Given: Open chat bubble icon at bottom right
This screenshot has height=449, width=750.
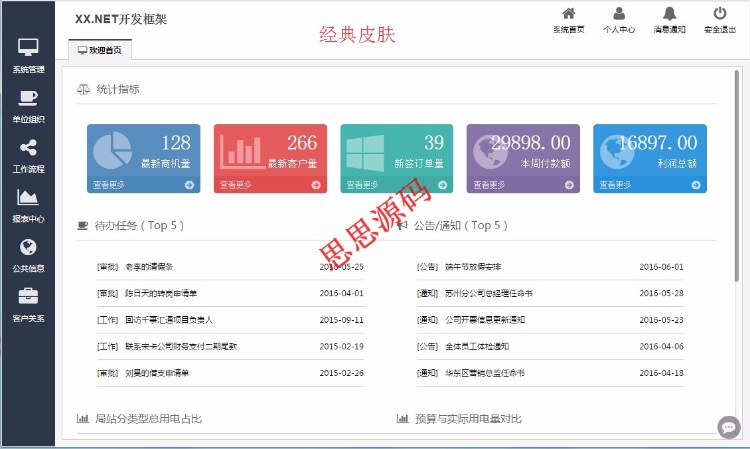Looking at the screenshot, I should click(729, 427).
